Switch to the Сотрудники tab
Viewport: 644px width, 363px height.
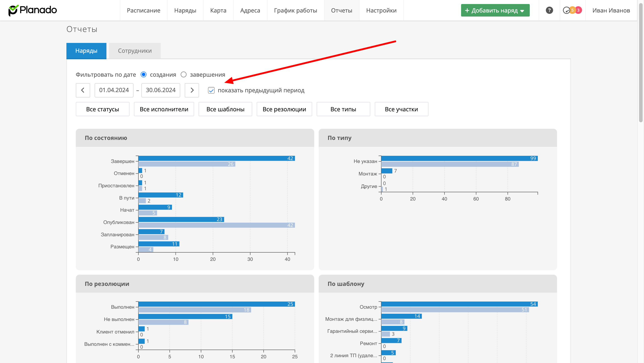(x=135, y=51)
